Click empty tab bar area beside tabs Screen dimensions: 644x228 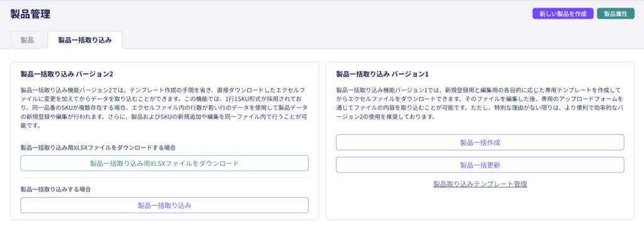point(370,40)
